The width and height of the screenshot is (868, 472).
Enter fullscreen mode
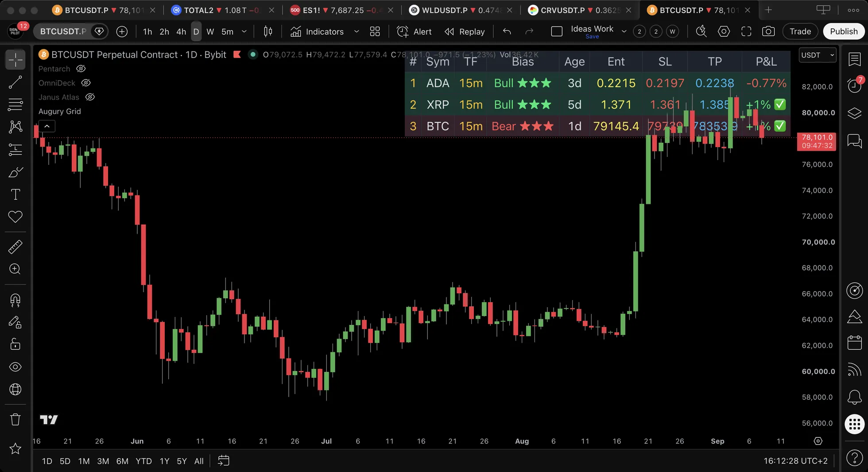point(746,31)
